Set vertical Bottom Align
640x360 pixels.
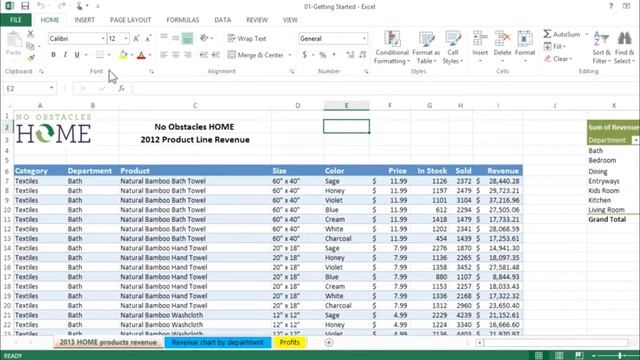pos(187,38)
